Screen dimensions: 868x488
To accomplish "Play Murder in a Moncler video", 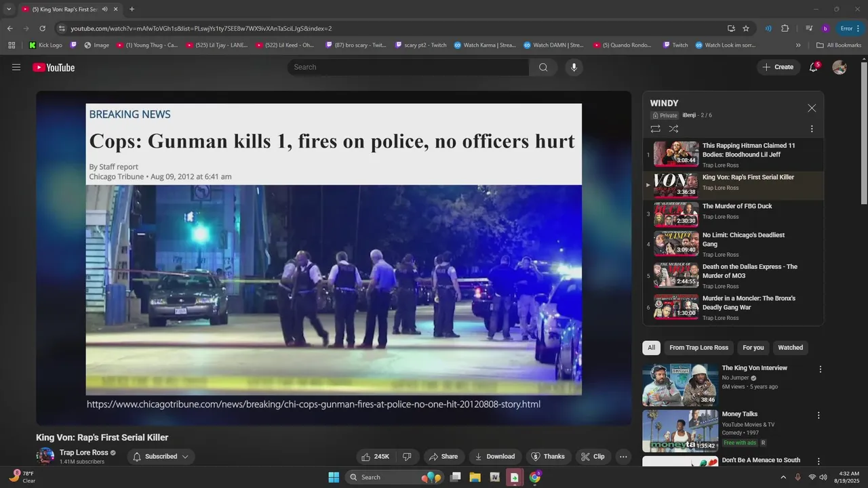I will point(733,306).
